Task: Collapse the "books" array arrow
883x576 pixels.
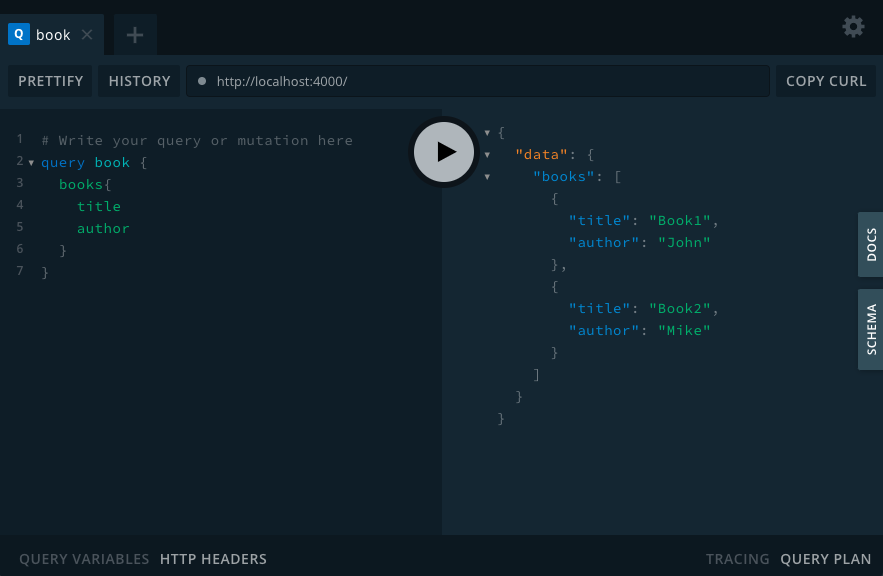Action: (x=487, y=177)
